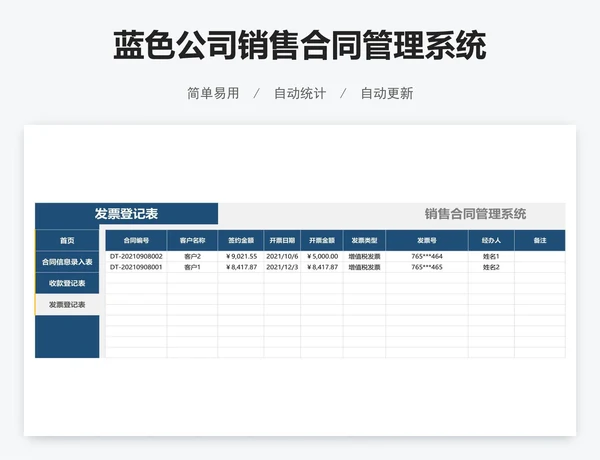
Task: Switch to 合同信息录入表 sidebar tab
Action: pyautogui.click(x=67, y=262)
